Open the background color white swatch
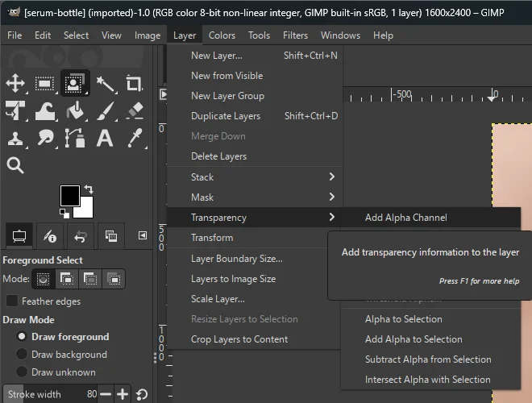Image resolution: width=532 pixels, height=403 pixels. tap(86, 210)
